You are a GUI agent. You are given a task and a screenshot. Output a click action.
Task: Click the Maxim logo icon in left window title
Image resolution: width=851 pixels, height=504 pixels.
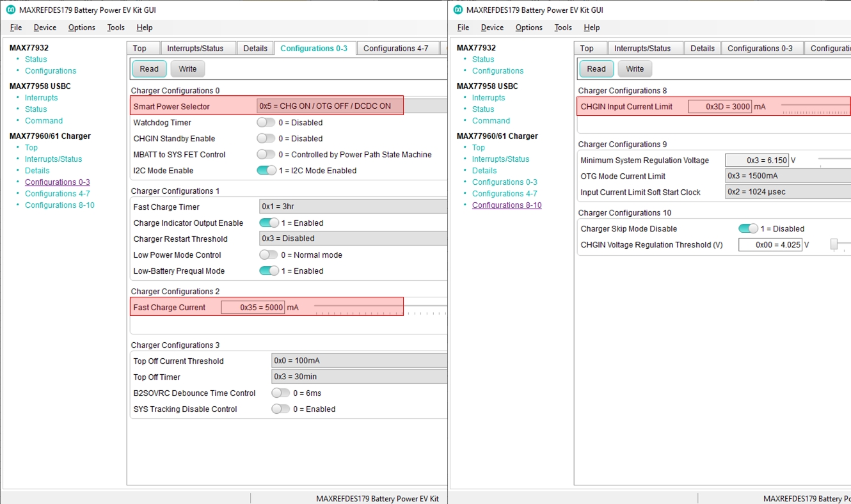(11, 10)
